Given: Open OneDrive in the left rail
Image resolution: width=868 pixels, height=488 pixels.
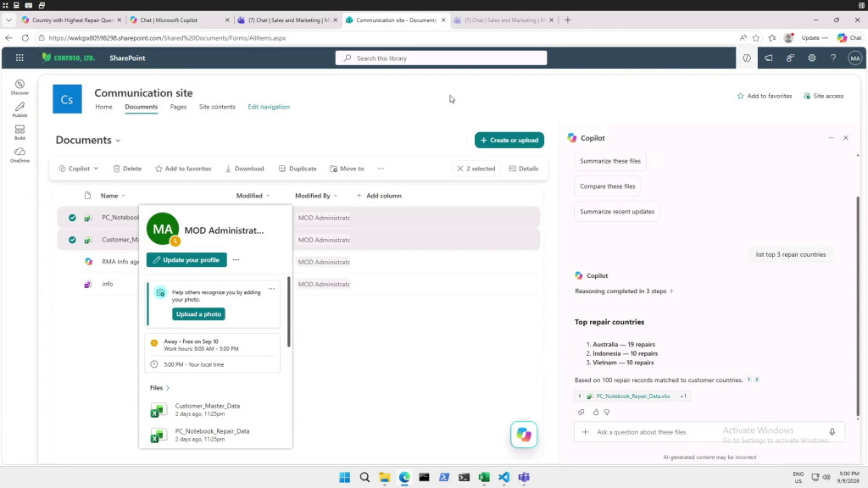Looking at the screenshot, I should click(x=19, y=155).
